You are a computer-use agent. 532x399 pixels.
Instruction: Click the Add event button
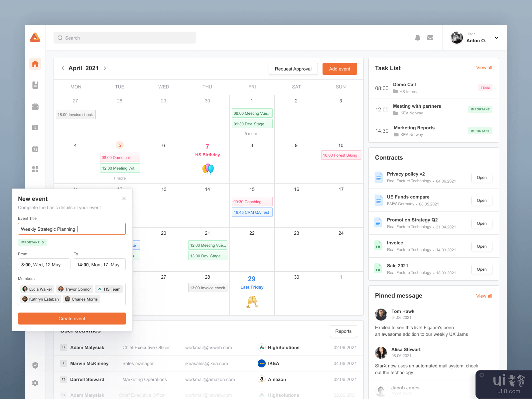coord(339,69)
